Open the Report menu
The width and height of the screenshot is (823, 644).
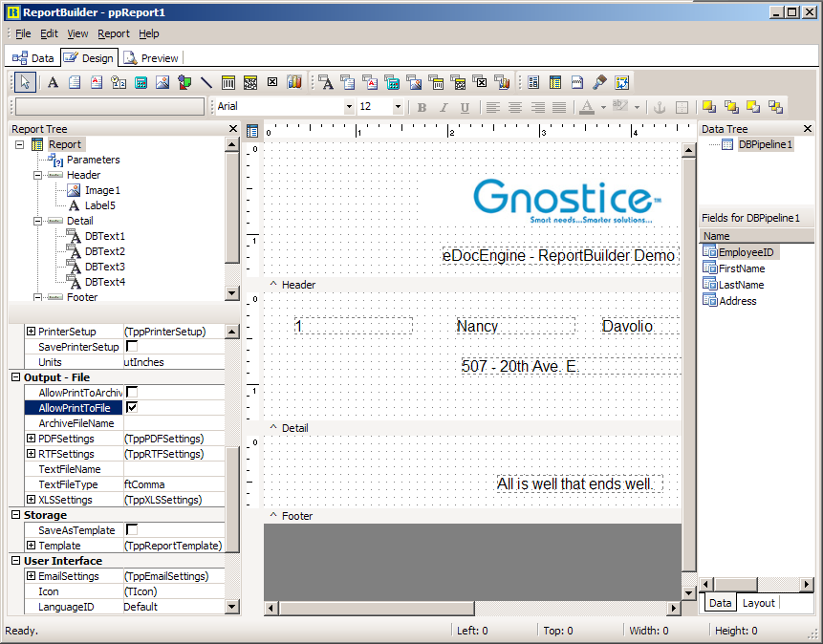pos(114,33)
